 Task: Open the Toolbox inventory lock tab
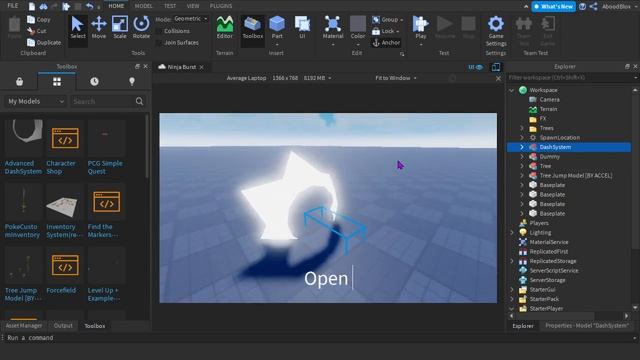click(x=19, y=82)
